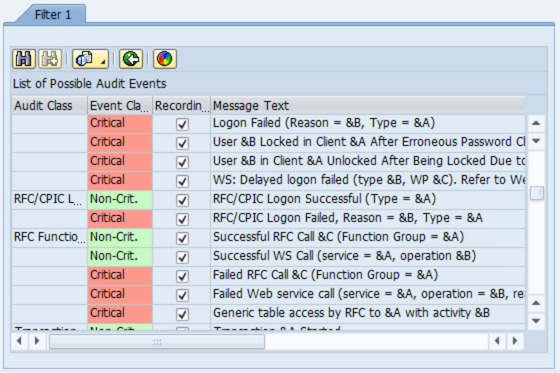Toggle recording for Successful RFC Call
560x373 pixels.
(x=182, y=238)
